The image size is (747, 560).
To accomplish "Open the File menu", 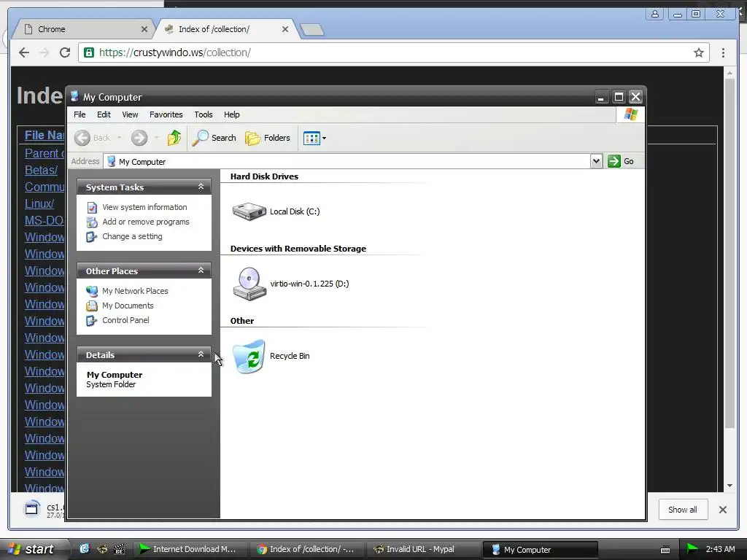I will [80, 114].
